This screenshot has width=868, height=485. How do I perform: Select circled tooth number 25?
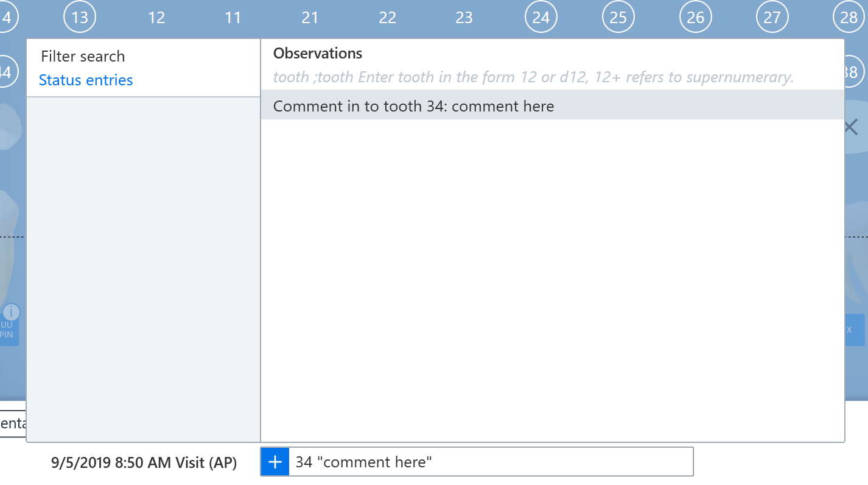[618, 17]
